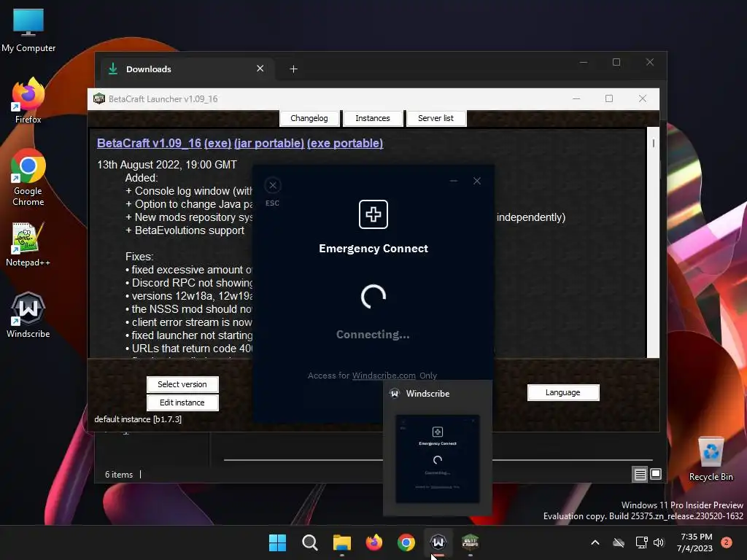Click 'default instance [b1.7.3]' label
The image size is (747, 560).
(138, 419)
